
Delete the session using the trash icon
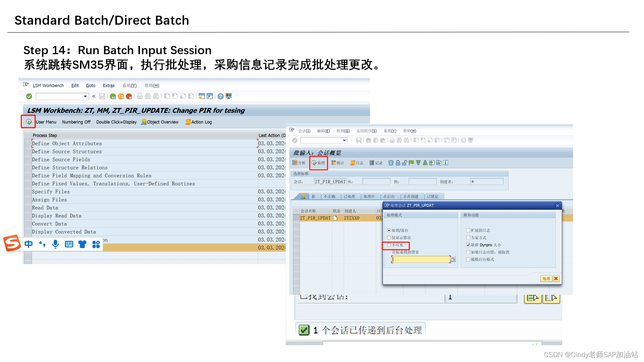point(391,163)
